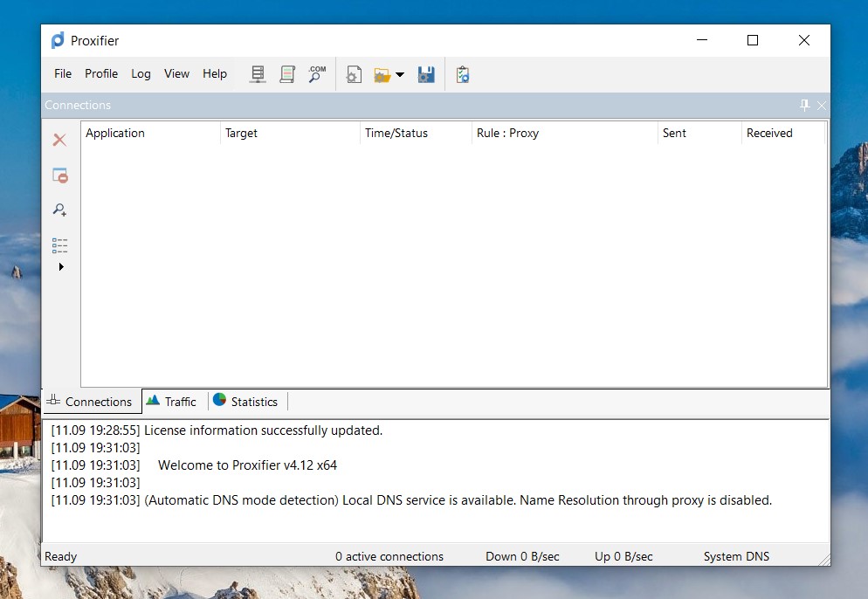Save profile with the floppy disk icon
Screen dimensions: 868x599
(x=426, y=75)
